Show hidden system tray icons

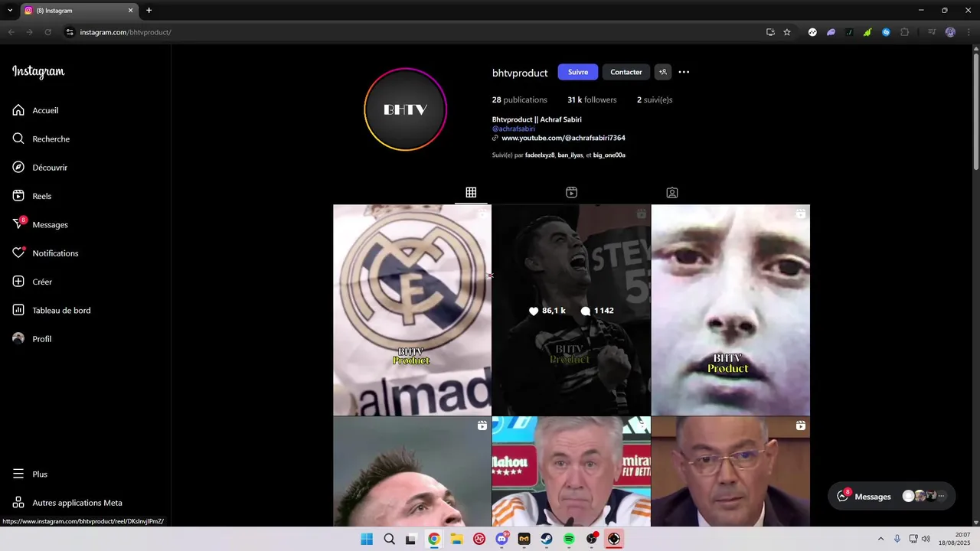point(880,539)
